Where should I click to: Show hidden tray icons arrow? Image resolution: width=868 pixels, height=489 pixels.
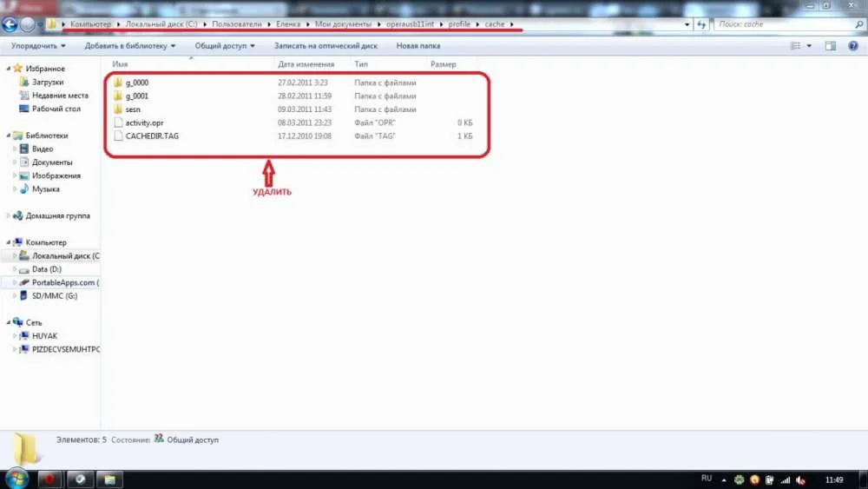pos(724,479)
